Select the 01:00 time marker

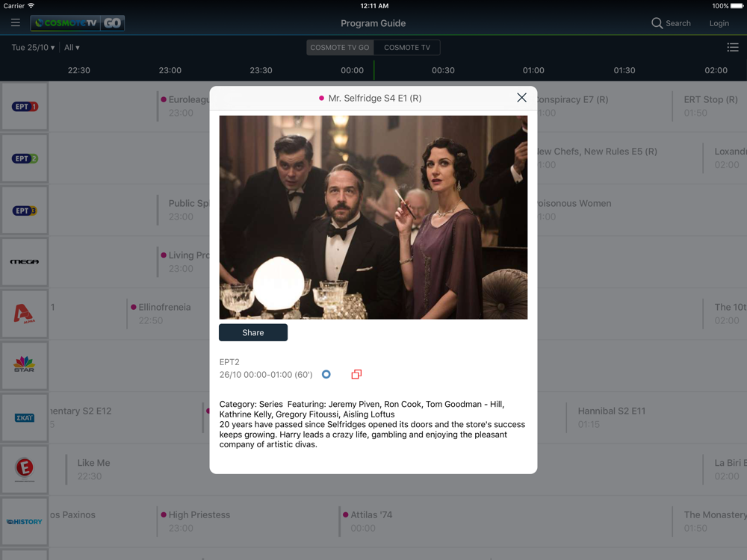[x=533, y=70]
